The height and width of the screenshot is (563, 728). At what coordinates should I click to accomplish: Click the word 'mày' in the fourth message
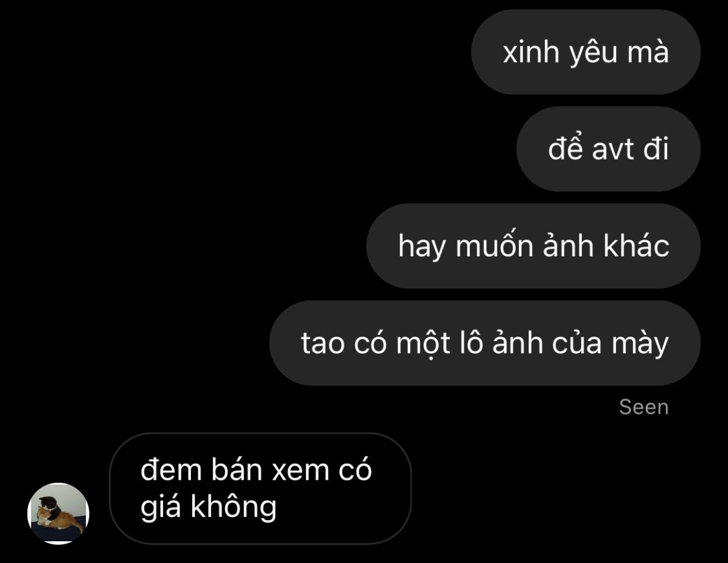640,344
